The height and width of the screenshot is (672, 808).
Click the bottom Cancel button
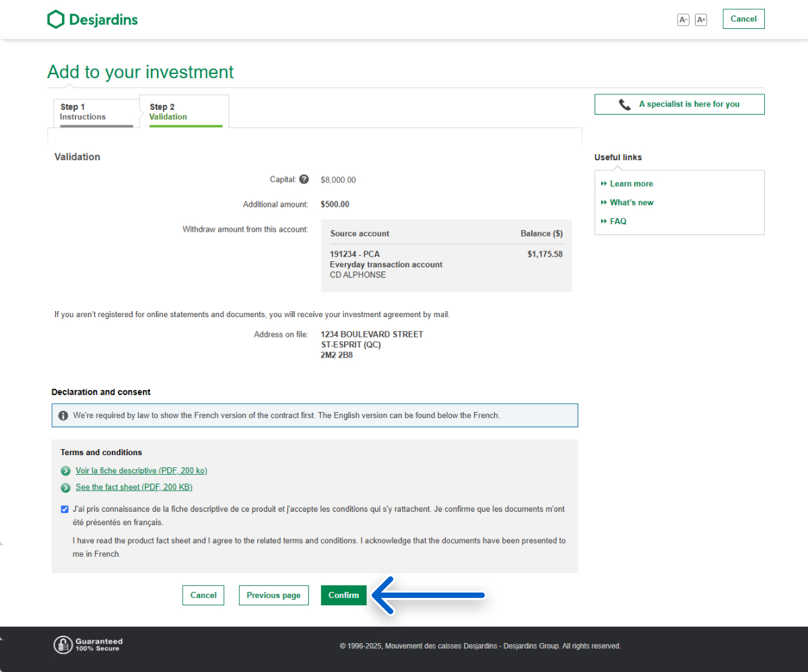(x=203, y=595)
